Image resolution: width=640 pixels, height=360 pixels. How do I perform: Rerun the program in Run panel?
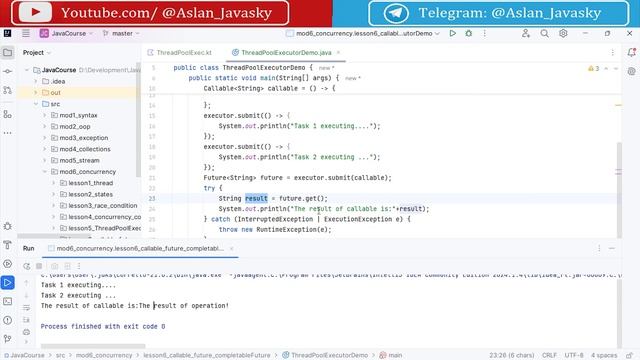point(27,266)
